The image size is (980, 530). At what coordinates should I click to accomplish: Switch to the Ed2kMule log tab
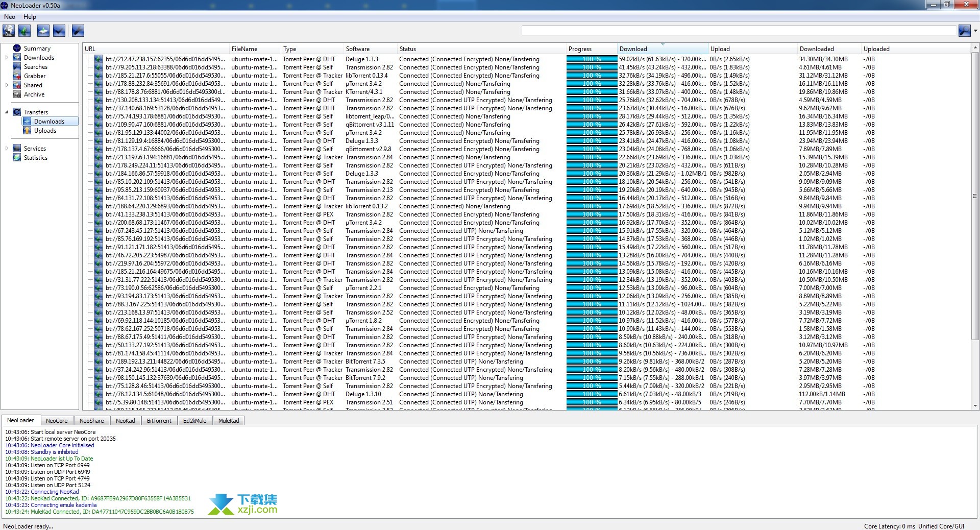(x=195, y=421)
